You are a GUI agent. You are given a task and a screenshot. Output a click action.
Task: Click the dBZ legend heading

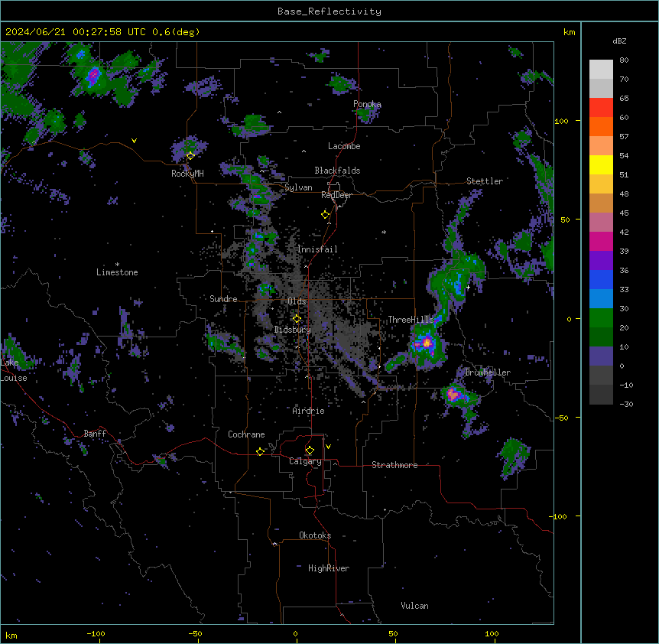(x=619, y=41)
